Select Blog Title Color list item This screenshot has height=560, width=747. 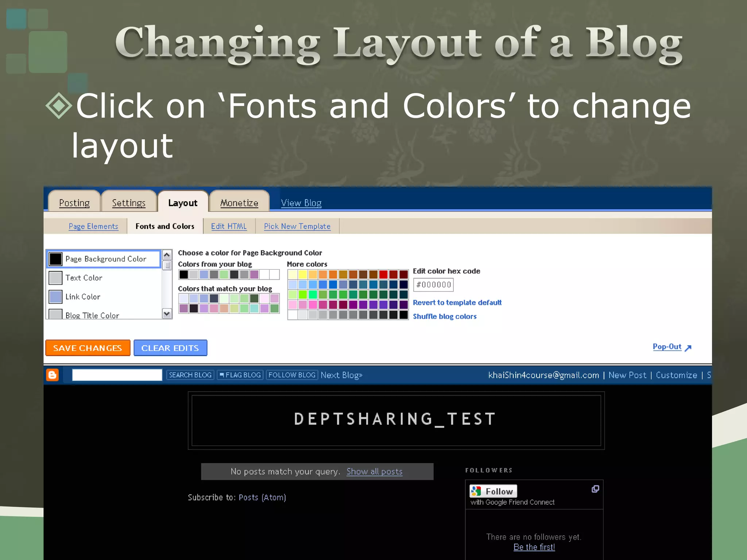pyautogui.click(x=104, y=314)
